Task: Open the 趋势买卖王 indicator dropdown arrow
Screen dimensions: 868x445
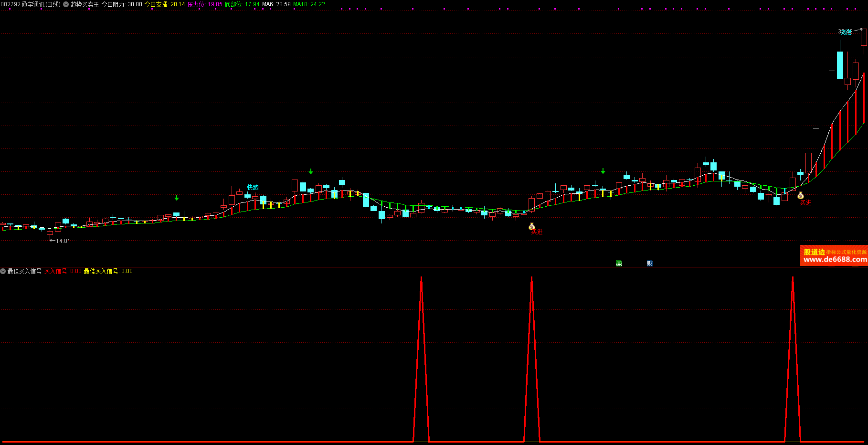Action: [x=66, y=4]
